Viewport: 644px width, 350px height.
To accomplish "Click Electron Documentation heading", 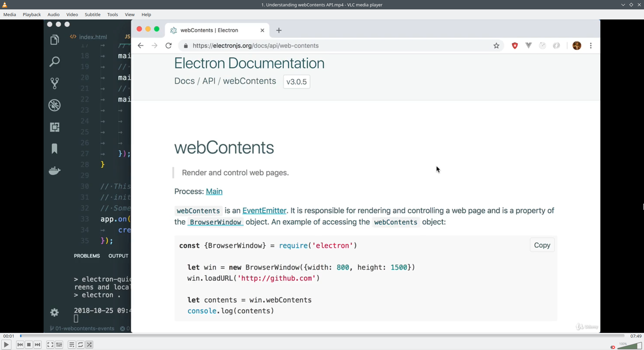I will pos(249,63).
